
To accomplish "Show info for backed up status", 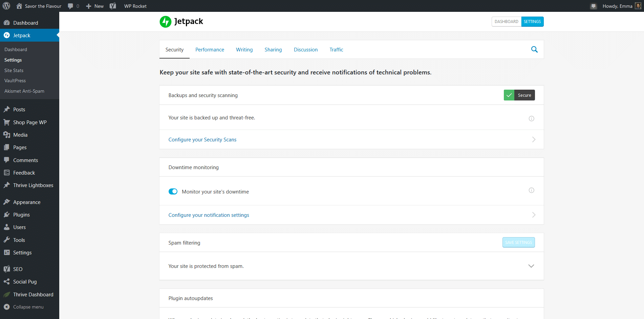I will coord(532,118).
